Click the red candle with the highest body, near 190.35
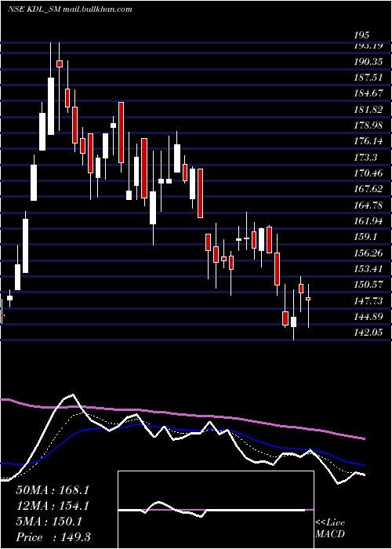The height and width of the screenshot is (549, 392). 60,64
